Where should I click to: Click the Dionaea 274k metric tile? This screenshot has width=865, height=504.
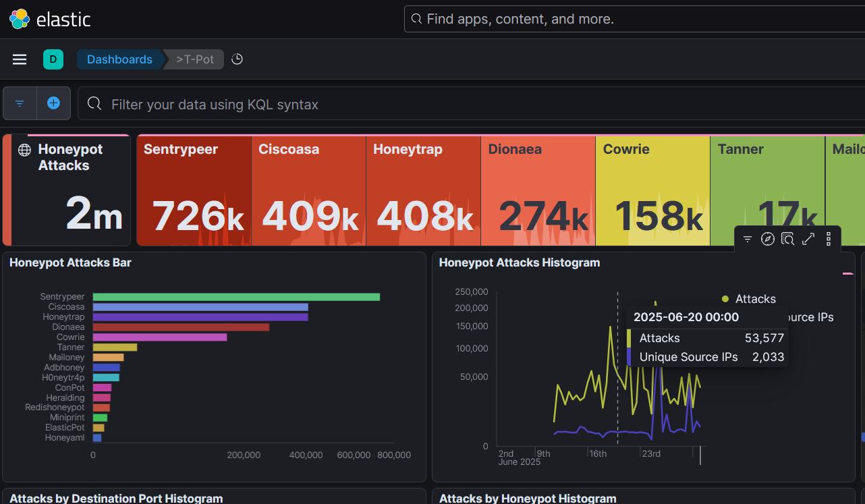(x=538, y=190)
